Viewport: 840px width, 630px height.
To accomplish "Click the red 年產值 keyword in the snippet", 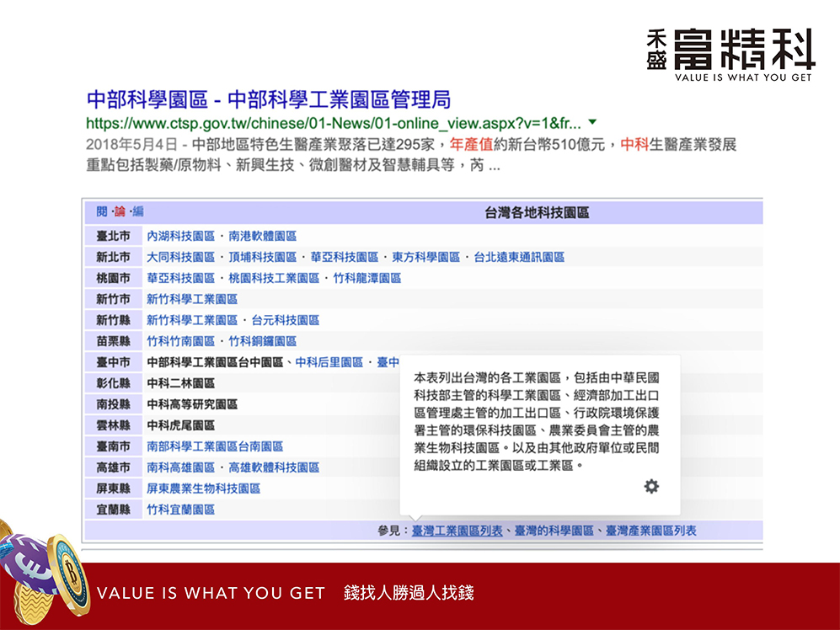I will tap(472, 145).
